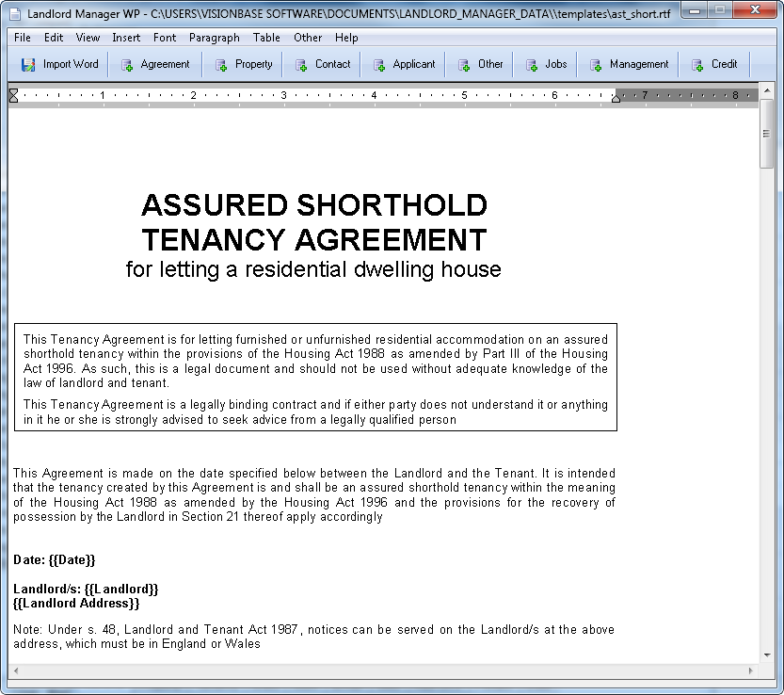Click the {{Landlord}} merge field
Screen dimensions: 784x695
(x=121, y=589)
